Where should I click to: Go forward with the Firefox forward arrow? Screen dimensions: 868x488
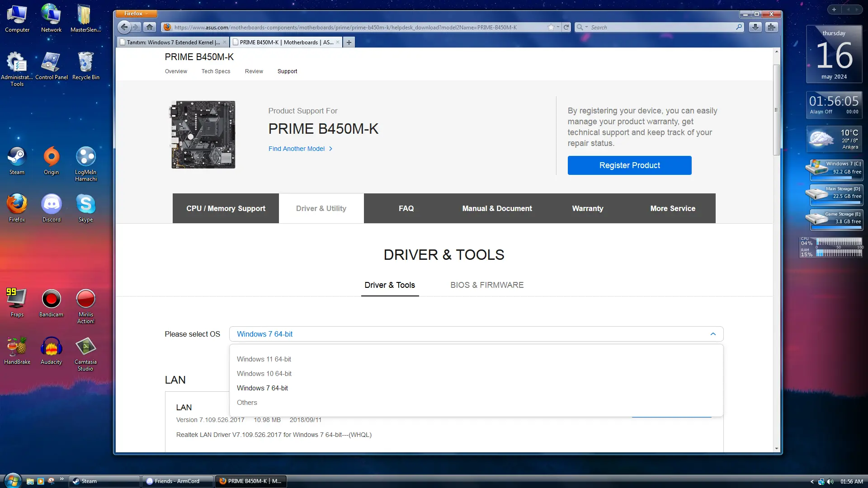[136, 27]
